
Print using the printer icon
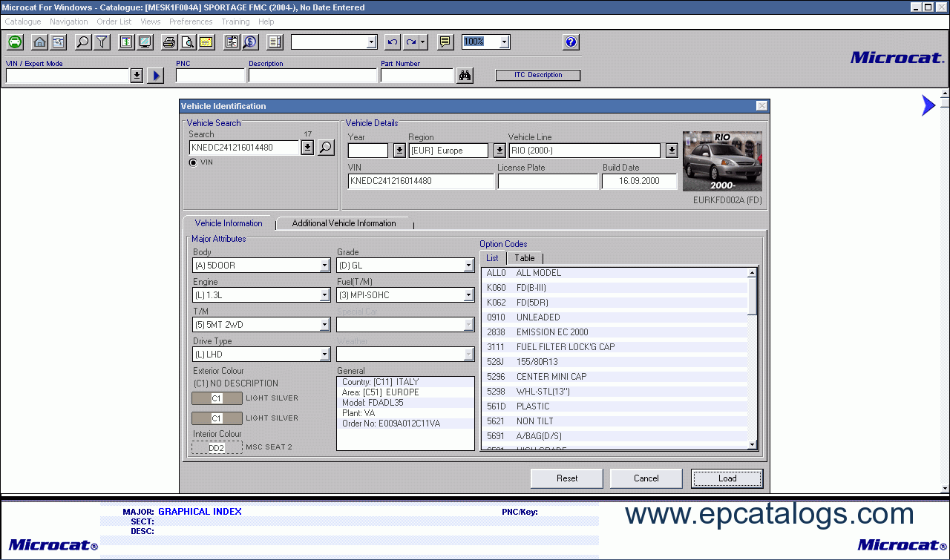tap(169, 42)
